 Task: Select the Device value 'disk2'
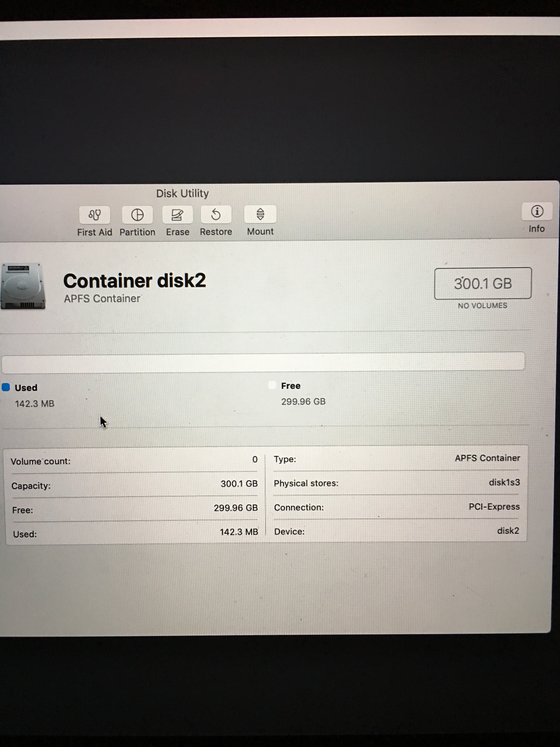tap(508, 531)
